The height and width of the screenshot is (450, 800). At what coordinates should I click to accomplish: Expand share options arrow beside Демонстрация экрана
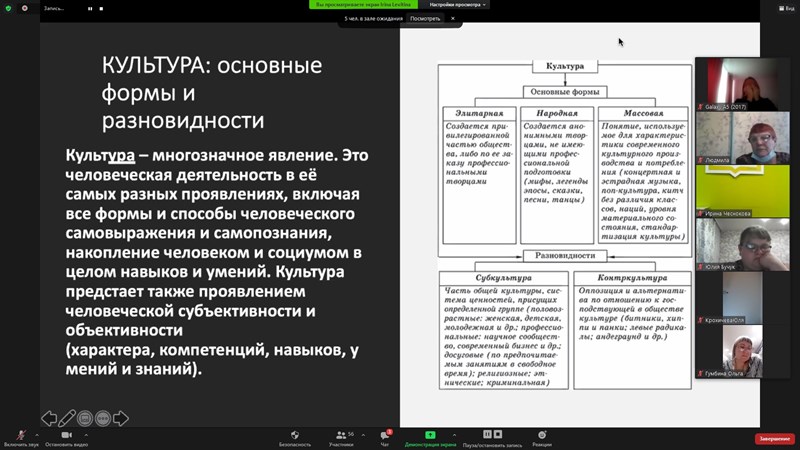[454, 435]
